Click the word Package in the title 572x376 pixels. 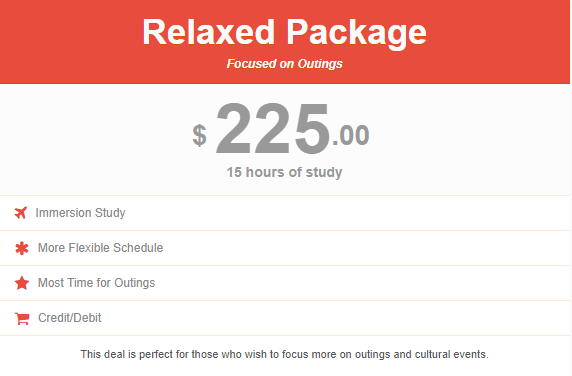click(356, 33)
